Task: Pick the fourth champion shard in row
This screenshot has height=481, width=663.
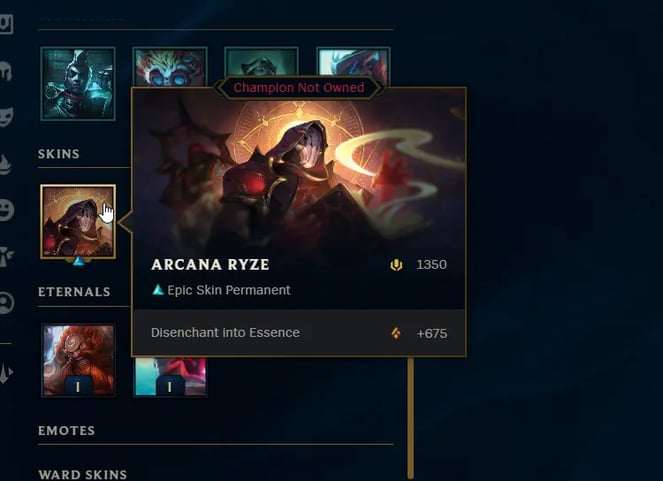Action: click(353, 65)
